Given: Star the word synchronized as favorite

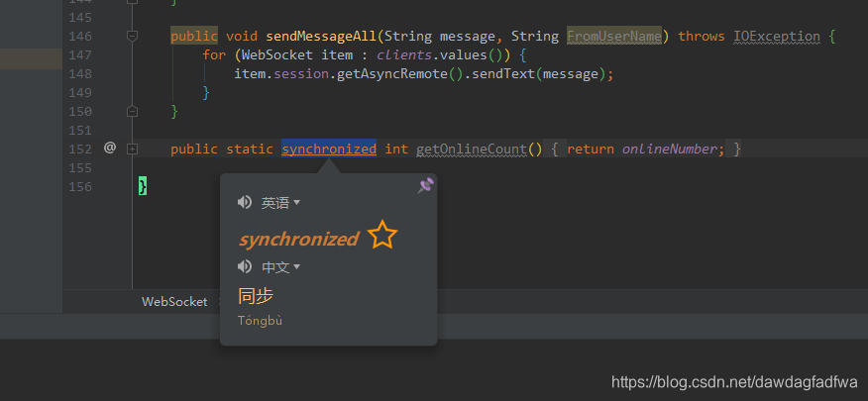Looking at the screenshot, I should (381, 235).
